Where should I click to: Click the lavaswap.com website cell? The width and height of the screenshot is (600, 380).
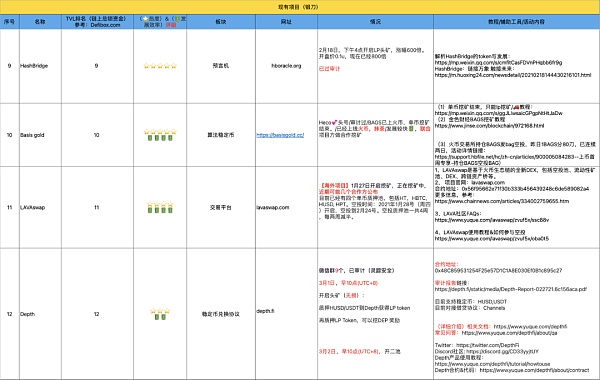pyautogui.click(x=286, y=207)
